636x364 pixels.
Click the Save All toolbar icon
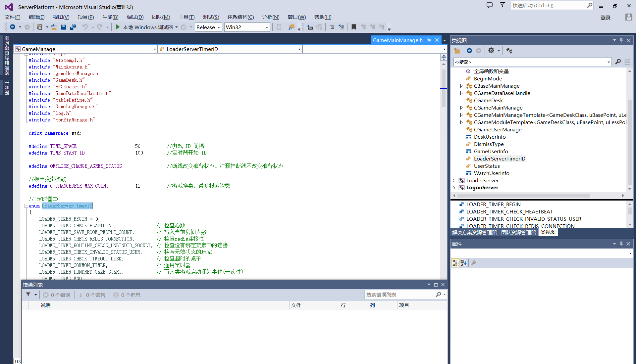pyautogui.click(x=73, y=27)
